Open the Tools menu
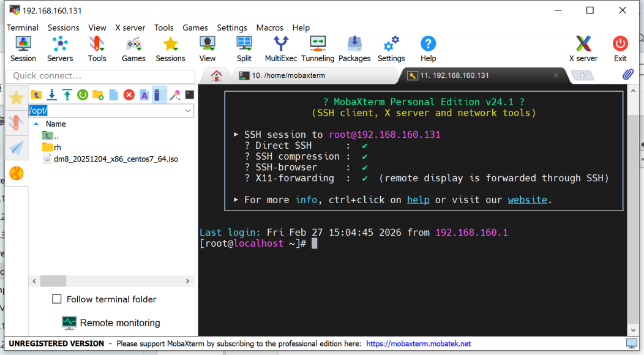 pos(164,28)
